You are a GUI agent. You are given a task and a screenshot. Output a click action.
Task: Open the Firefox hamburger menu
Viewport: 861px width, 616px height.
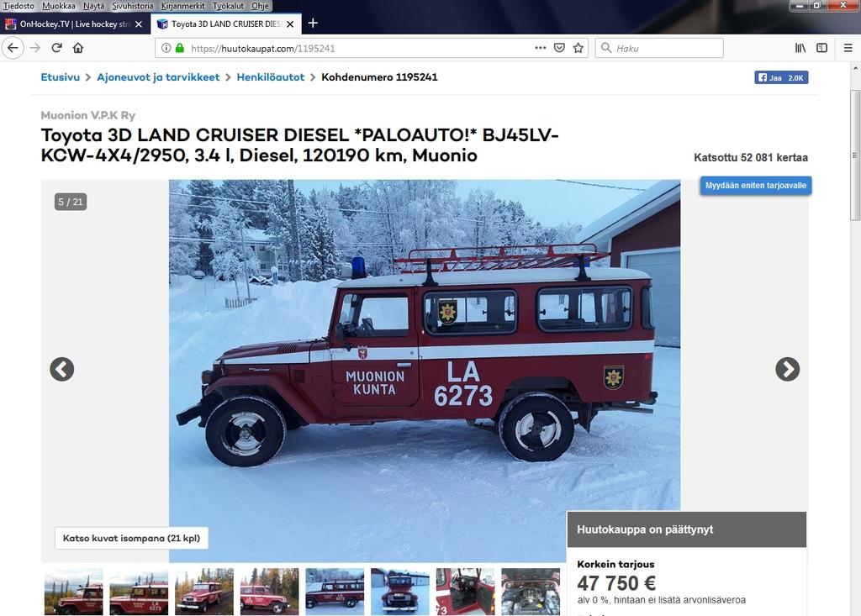848,48
